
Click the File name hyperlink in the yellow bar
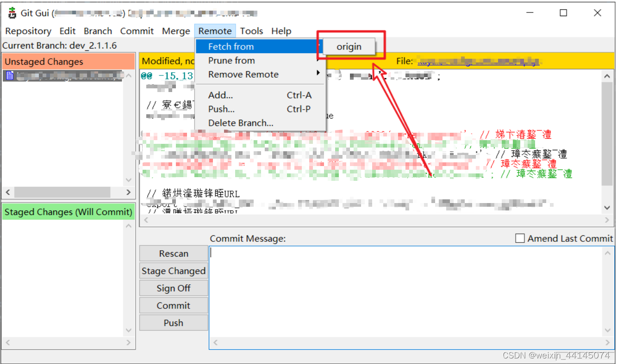(479, 61)
